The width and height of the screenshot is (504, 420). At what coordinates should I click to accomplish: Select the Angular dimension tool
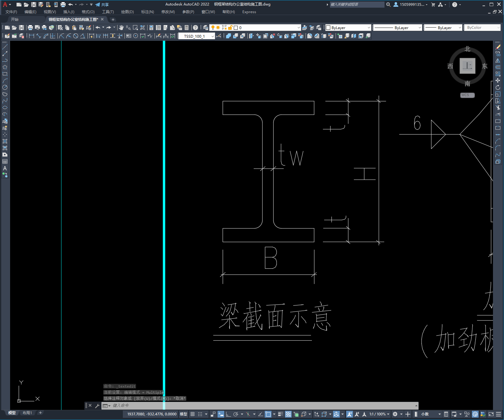tap(83, 36)
